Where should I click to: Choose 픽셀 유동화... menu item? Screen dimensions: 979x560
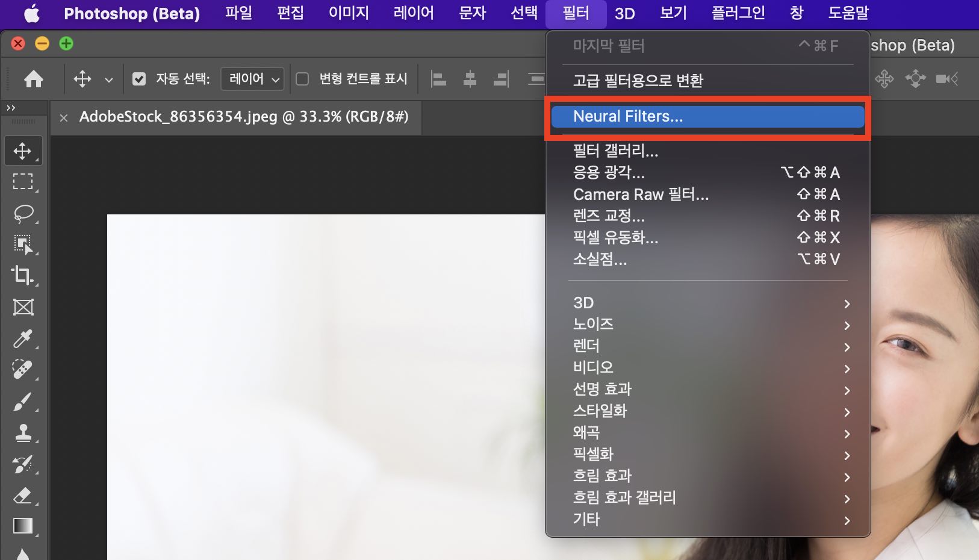(x=707, y=238)
